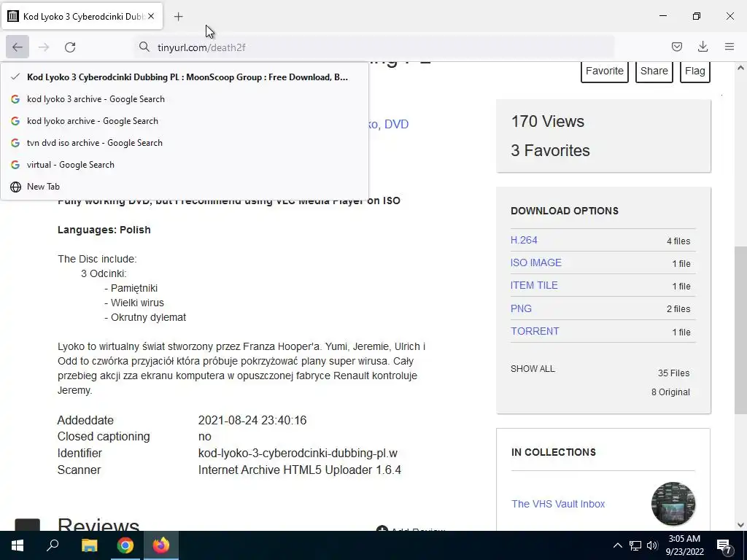Screen dimensions: 747x560
Task: Go back to New Tab history entry
Action: point(185,187)
